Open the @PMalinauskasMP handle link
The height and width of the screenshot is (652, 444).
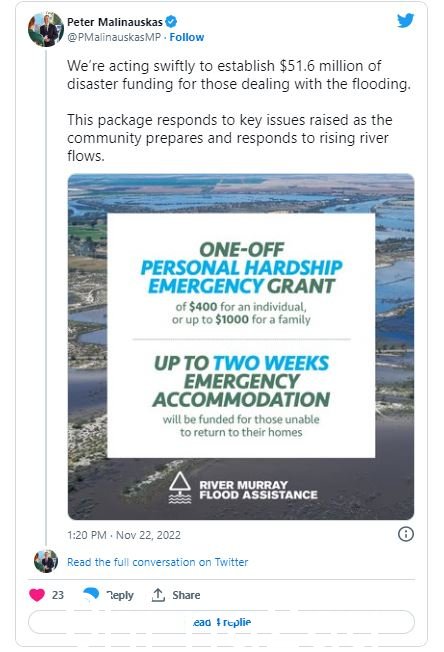(x=114, y=37)
